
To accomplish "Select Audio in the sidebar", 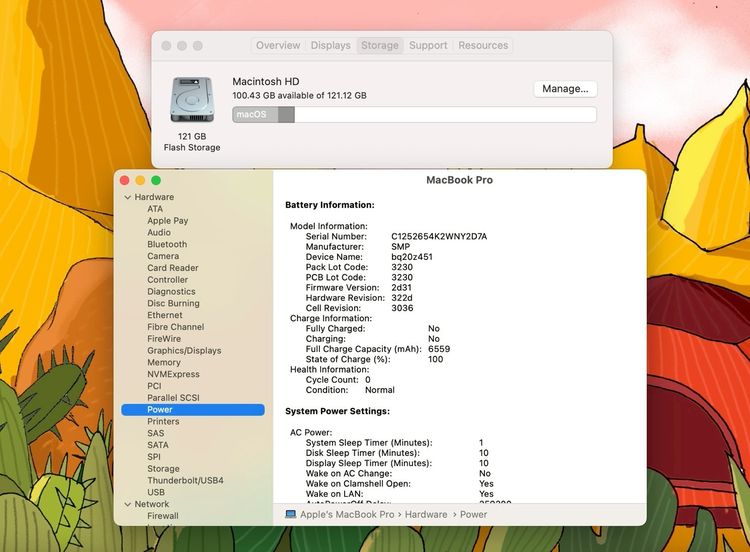I will [159, 232].
